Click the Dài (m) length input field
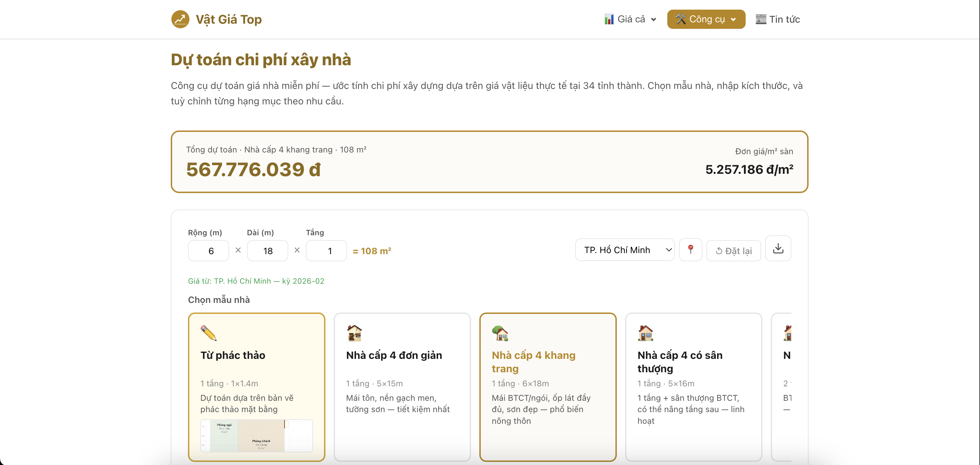Screen dimensions: 980x465 267,251
